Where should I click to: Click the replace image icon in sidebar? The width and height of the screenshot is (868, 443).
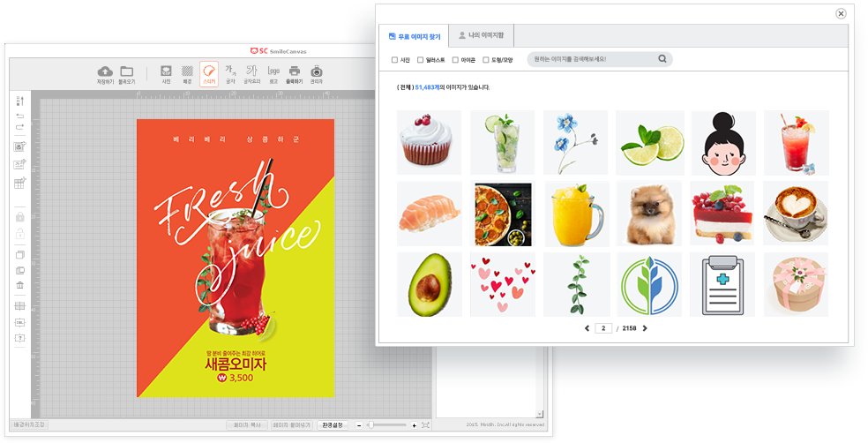pyautogui.click(x=20, y=146)
